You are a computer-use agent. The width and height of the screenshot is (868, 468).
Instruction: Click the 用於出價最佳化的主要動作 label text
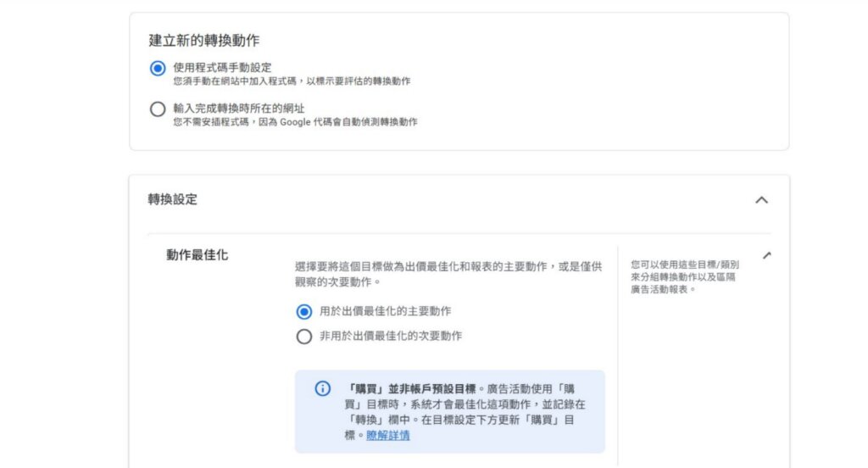tap(385, 311)
